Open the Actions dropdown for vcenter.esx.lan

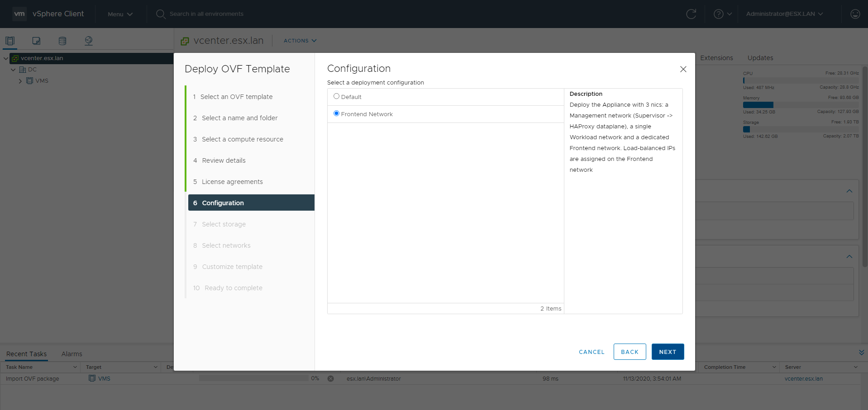(x=300, y=41)
